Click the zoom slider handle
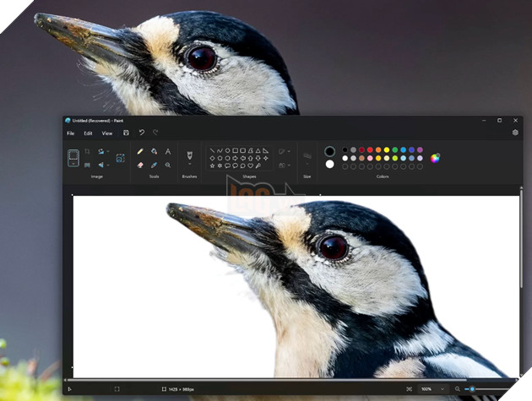Screen dimensions: 532x401 (472, 389)
